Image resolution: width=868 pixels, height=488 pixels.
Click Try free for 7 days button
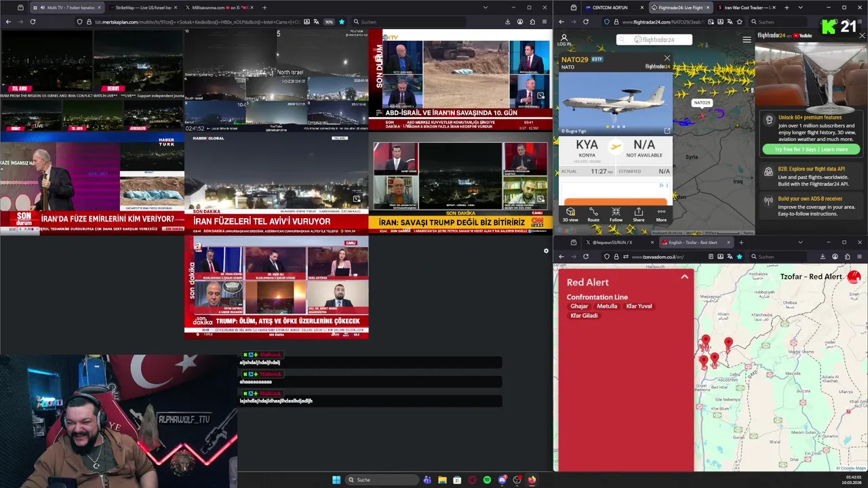[811, 149]
